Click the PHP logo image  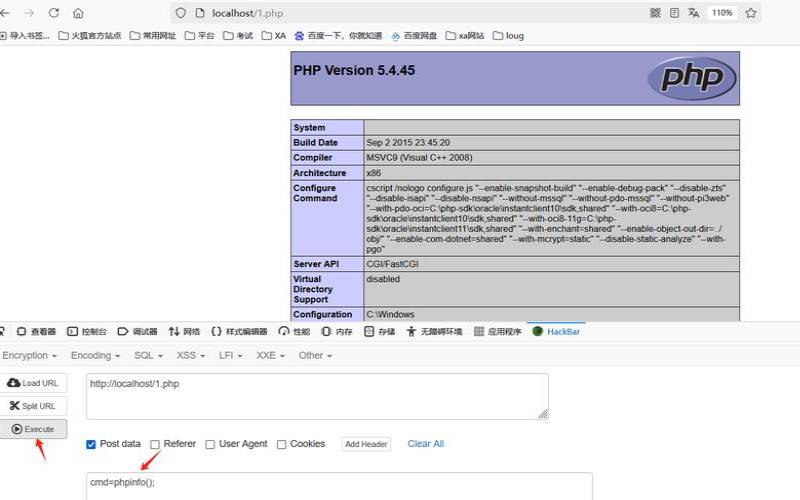(692, 79)
